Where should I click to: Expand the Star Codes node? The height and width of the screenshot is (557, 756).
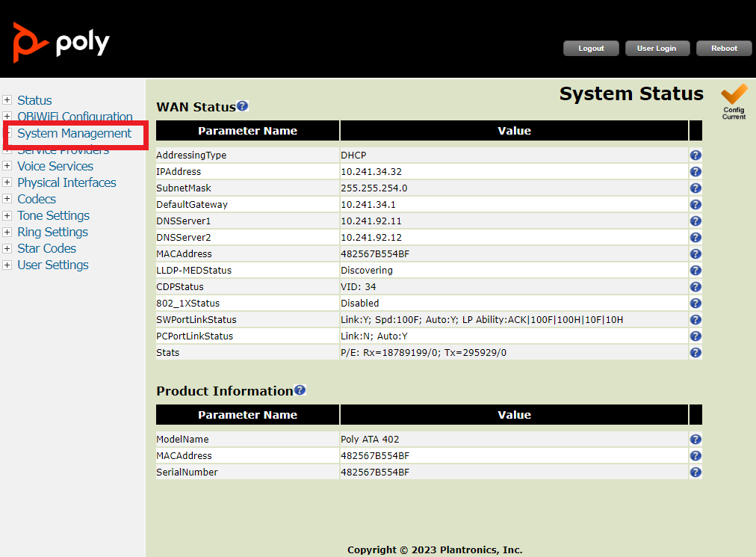pos(7,248)
